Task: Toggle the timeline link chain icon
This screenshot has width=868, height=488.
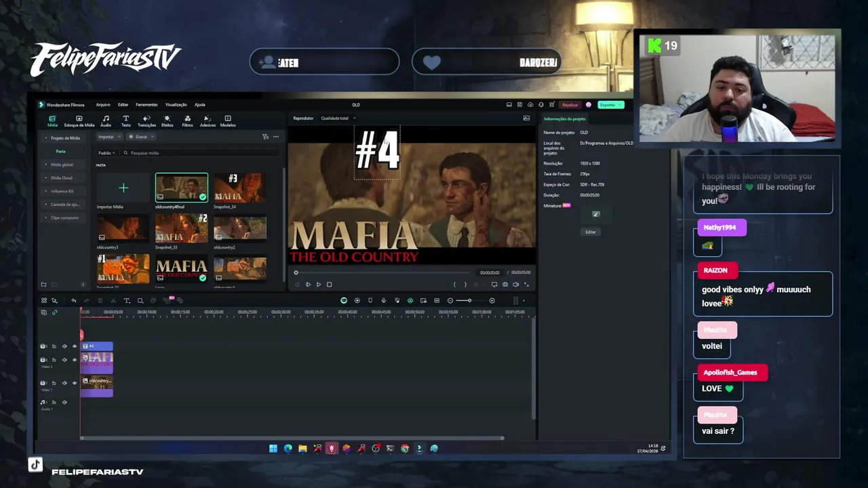Action: click(55, 312)
